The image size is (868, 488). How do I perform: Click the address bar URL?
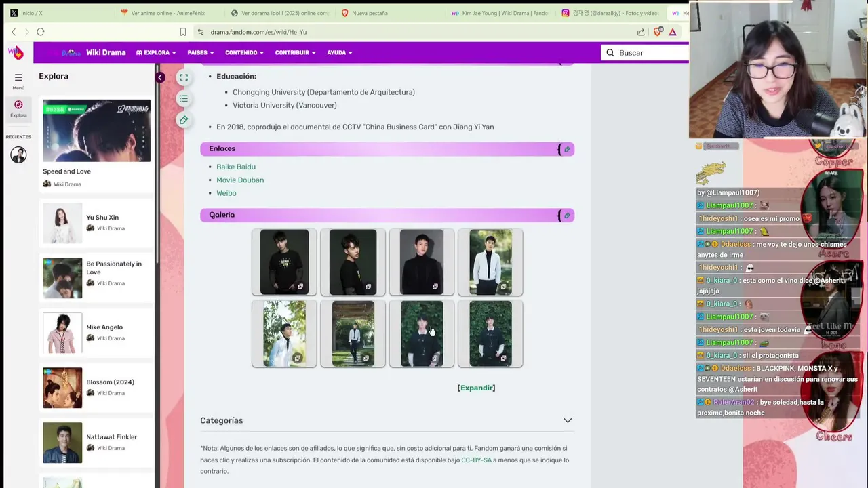click(258, 32)
